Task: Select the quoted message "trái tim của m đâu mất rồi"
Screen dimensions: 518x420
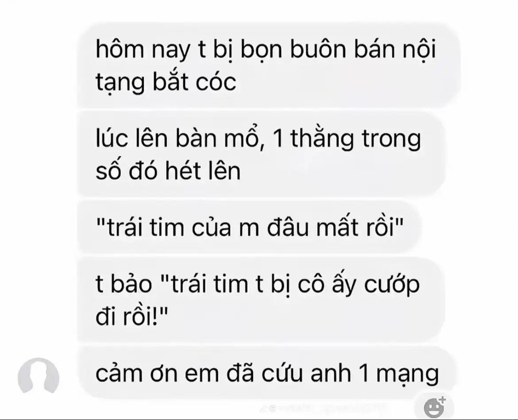Action: [x=249, y=228]
